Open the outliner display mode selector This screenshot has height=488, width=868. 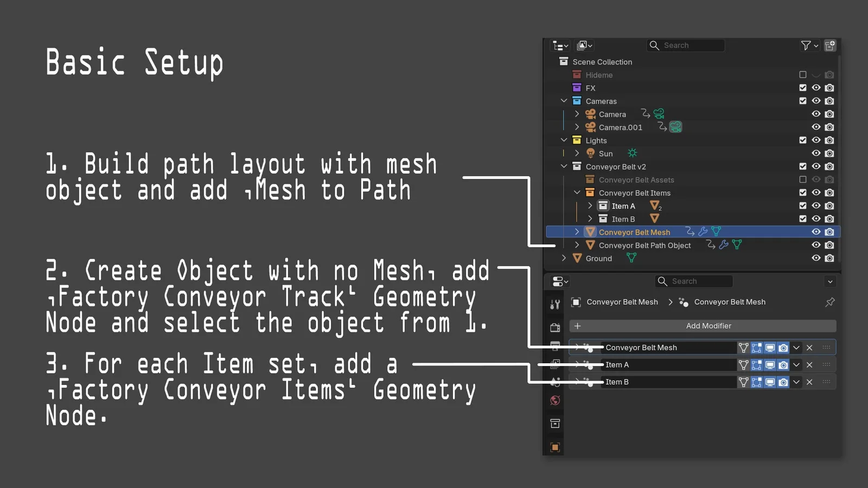coord(560,45)
